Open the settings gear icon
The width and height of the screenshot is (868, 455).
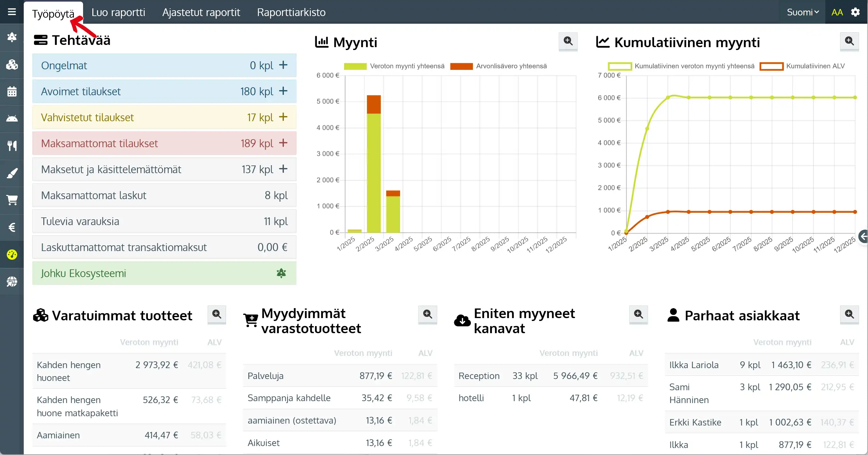[x=855, y=12]
